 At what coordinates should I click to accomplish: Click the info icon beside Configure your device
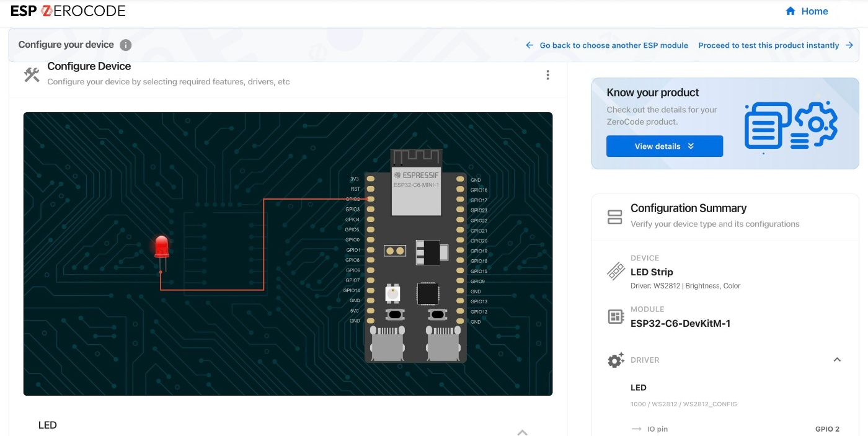[x=125, y=45]
